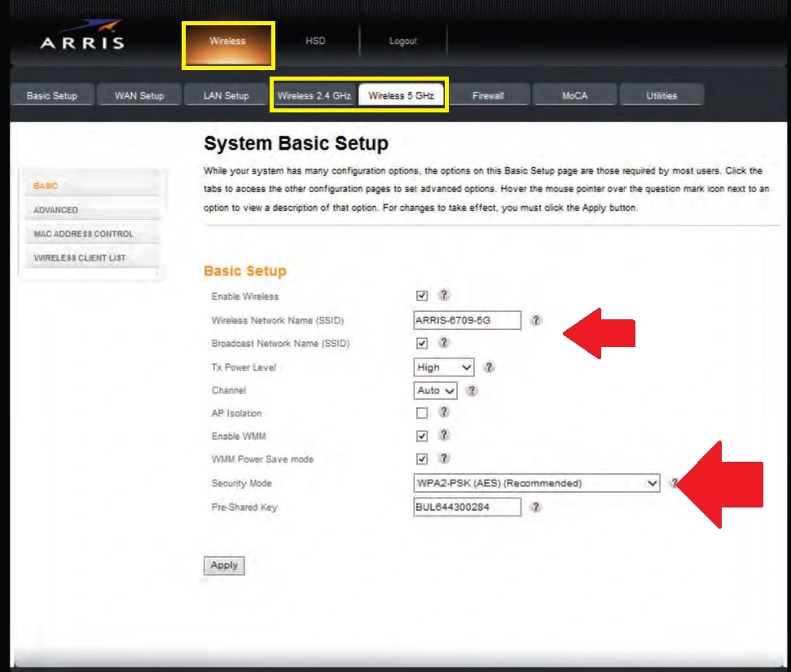Open the Security Mode dropdown

pyautogui.click(x=537, y=483)
